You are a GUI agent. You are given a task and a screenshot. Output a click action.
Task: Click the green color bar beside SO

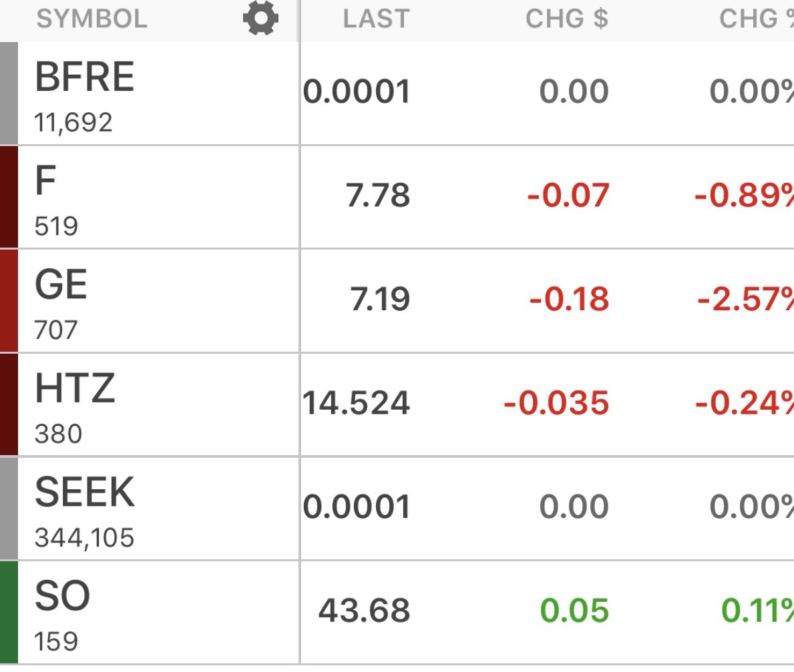(9, 612)
